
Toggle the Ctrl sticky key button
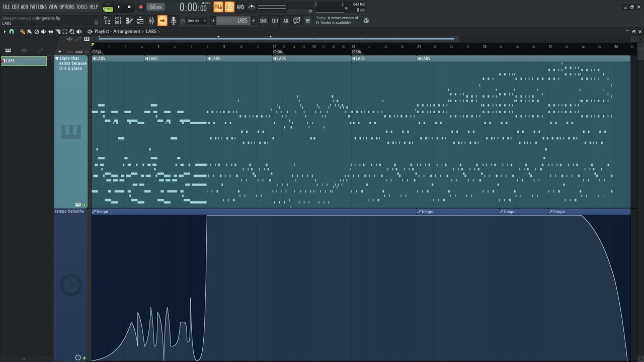pos(275,21)
